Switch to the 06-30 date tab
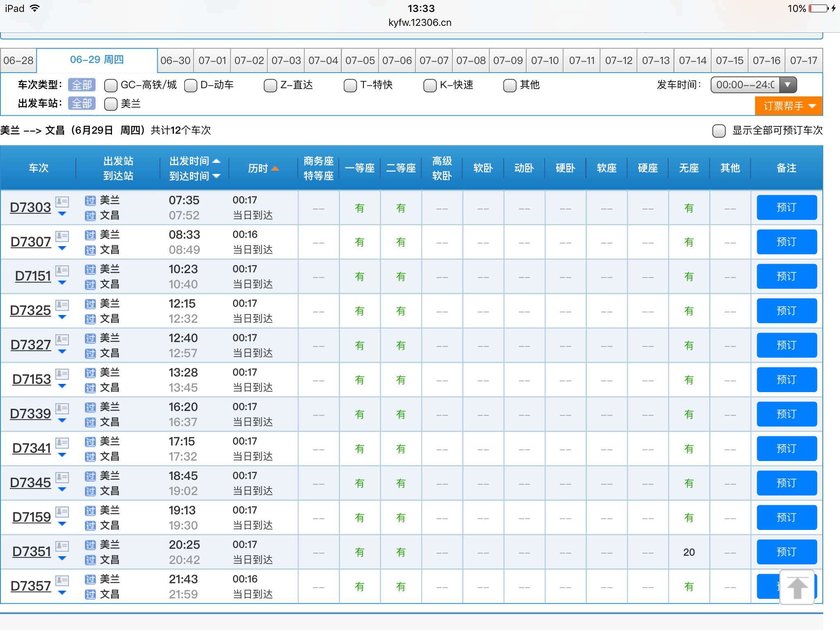 pyautogui.click(x=176, y=61)
